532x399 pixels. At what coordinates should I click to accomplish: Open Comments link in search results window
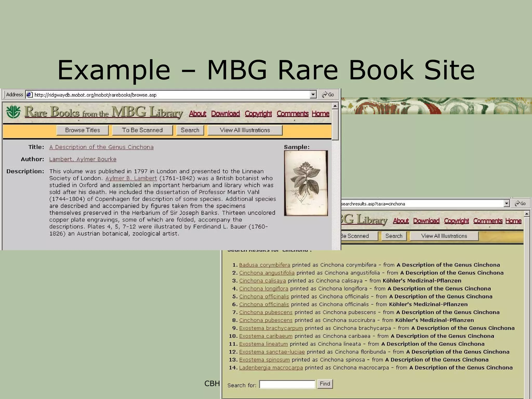click(x=488, y=221)
